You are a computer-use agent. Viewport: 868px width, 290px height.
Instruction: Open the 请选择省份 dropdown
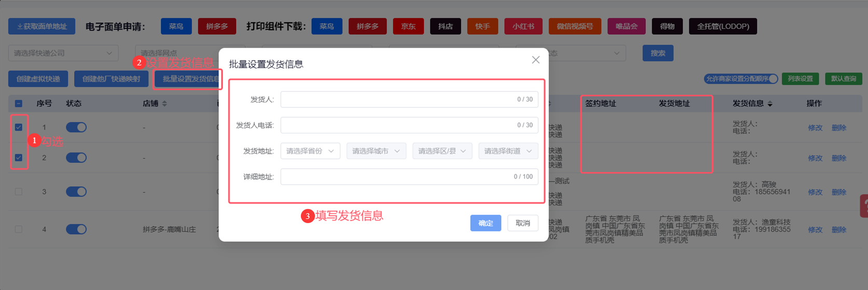click(x=310, y=151)
